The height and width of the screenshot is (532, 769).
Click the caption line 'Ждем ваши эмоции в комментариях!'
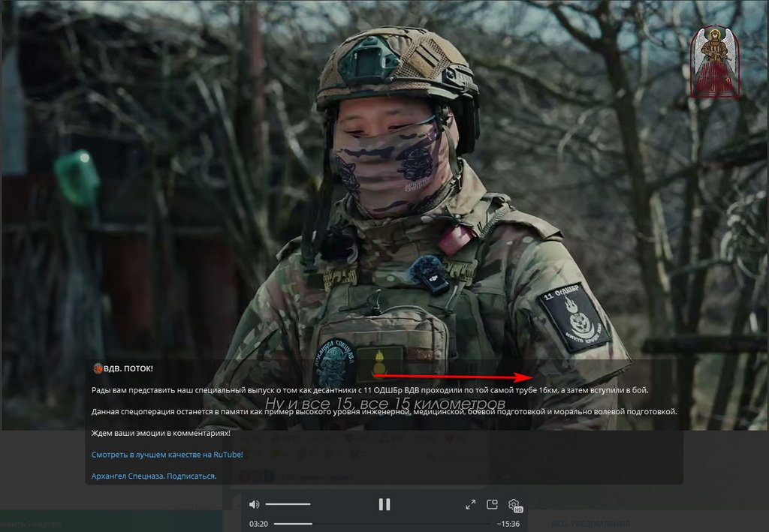click(x=161, y=433)
